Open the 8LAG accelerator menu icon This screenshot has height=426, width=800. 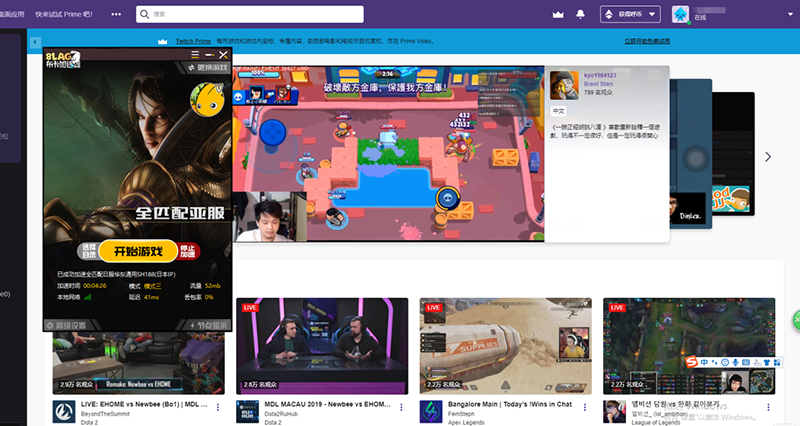coord(195,55)
